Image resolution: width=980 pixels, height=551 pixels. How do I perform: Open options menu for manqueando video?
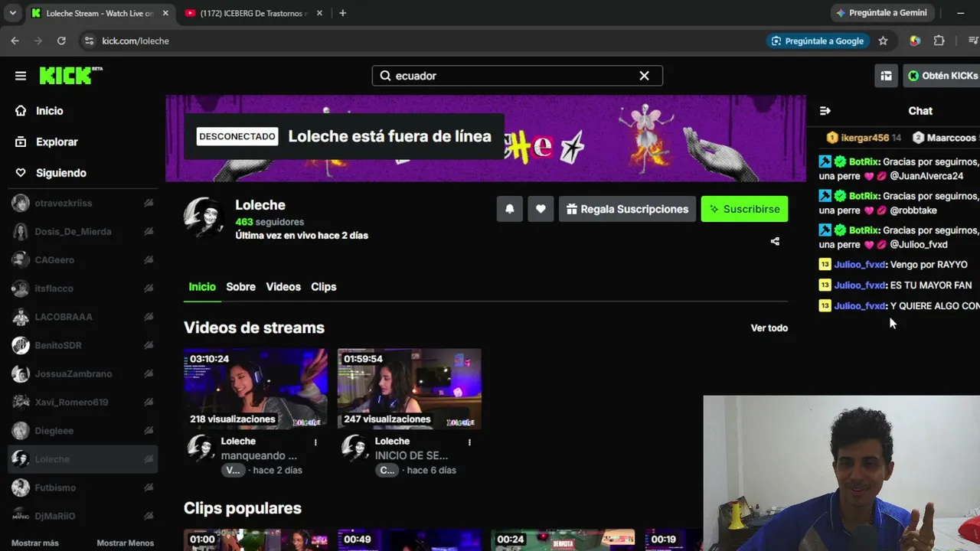click(315, 442)
